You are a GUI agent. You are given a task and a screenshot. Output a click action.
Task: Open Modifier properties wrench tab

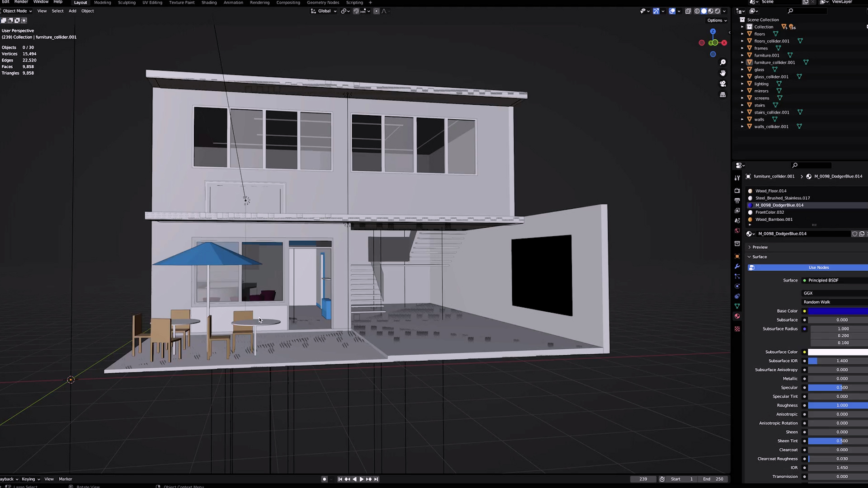737,267
